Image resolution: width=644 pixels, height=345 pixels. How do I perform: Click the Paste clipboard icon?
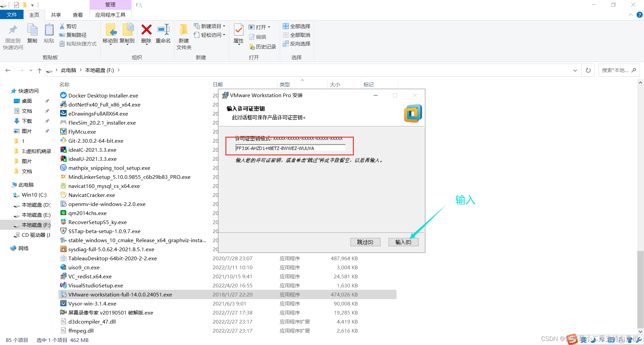coord(49,30)
